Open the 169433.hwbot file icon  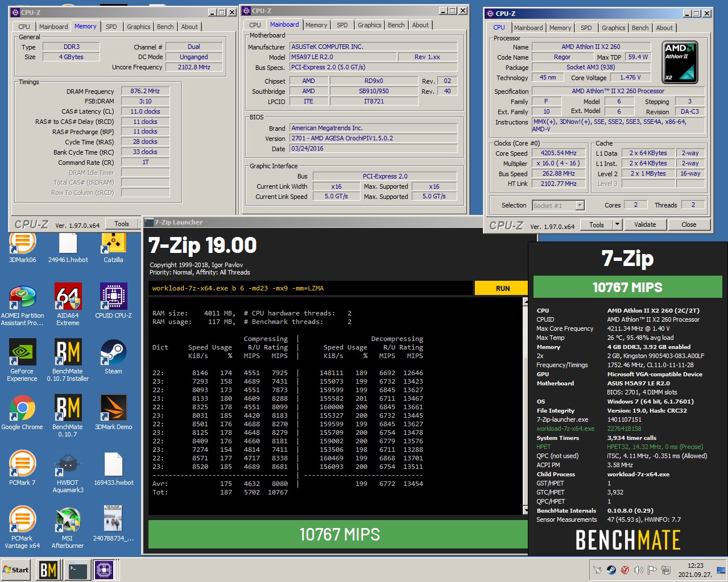113,468
